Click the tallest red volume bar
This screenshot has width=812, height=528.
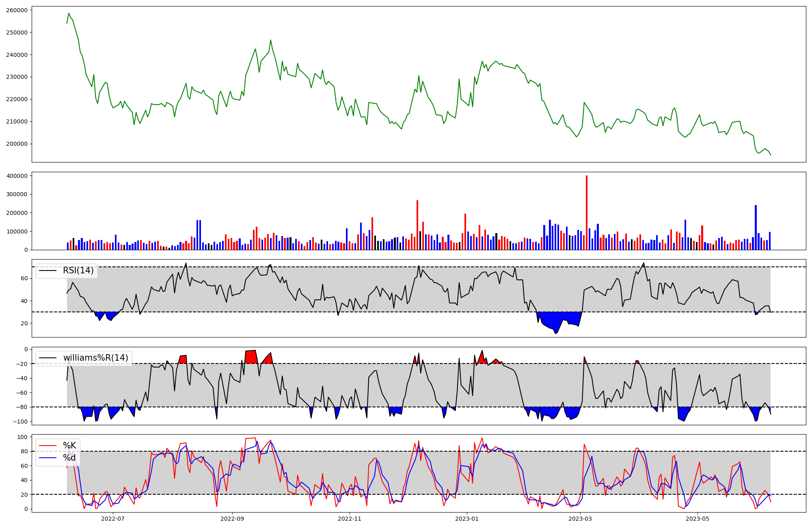click(x=587, y=213)
